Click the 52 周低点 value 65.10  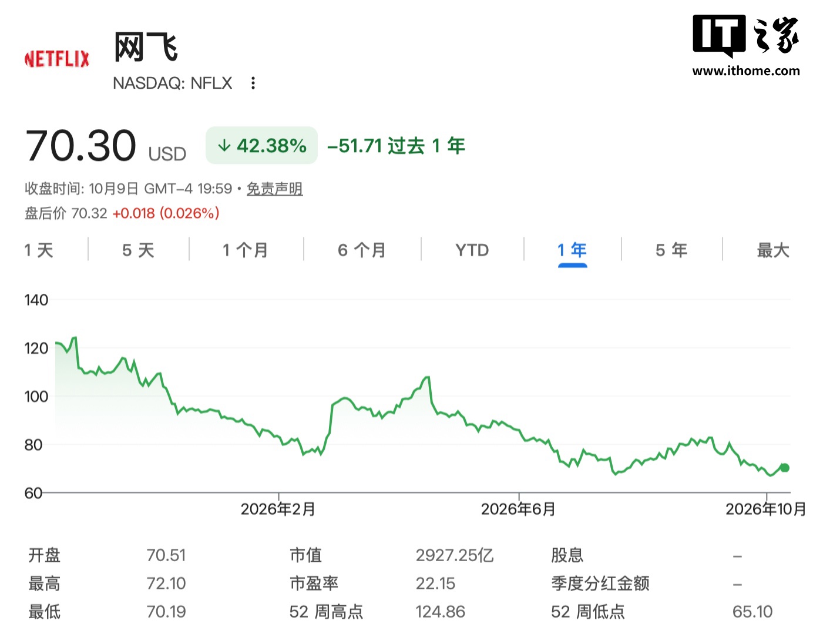(752, 612)
